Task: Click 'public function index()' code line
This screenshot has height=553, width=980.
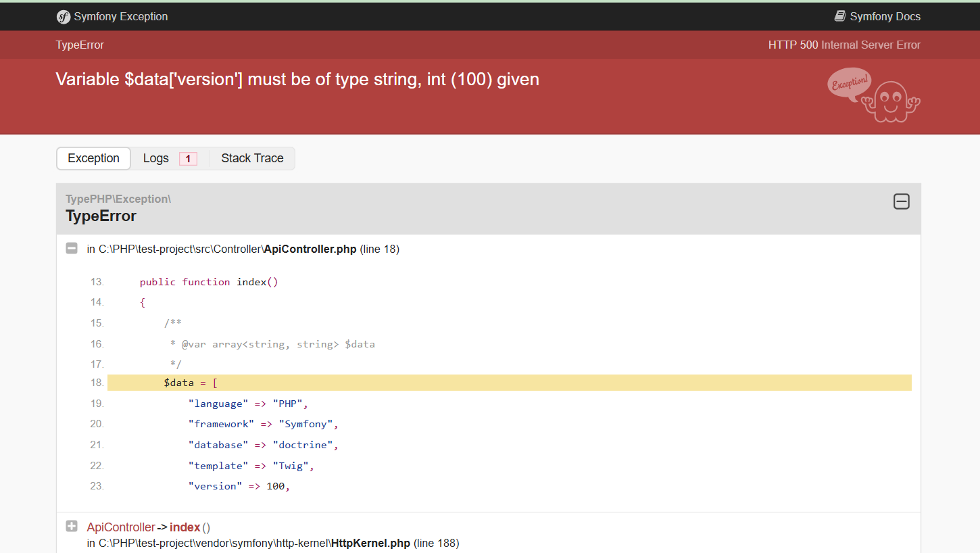Action: 209,282
